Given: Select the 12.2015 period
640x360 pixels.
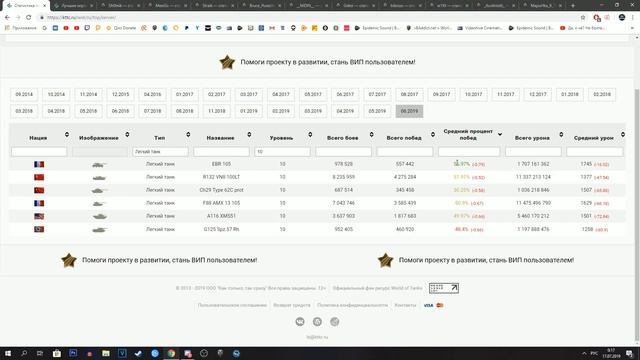Looking at the screenshot, I should [120, 94].
